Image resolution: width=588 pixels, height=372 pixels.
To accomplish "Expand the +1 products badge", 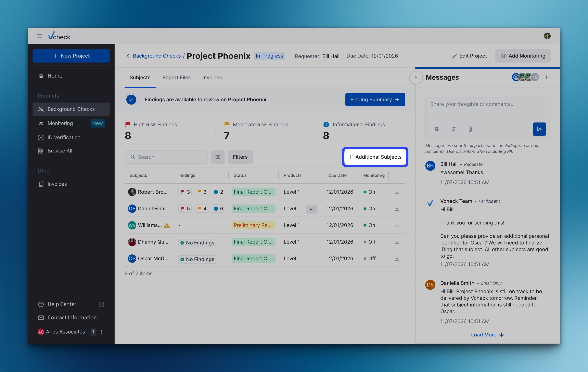I will tap(312, 209).
